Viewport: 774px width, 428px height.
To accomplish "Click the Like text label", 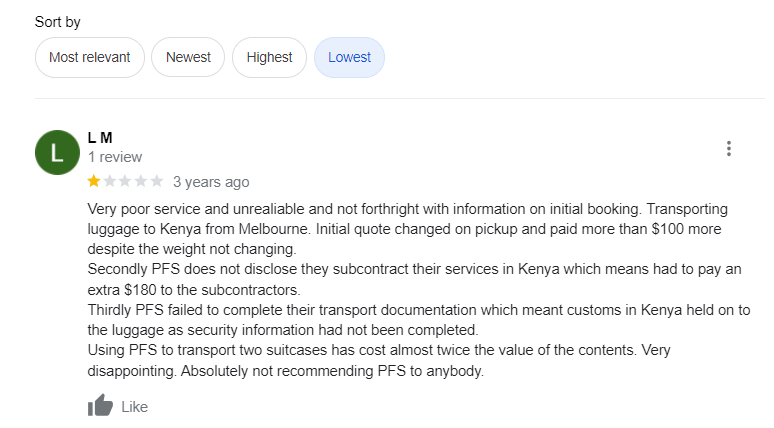I will [x=135, y=407].
